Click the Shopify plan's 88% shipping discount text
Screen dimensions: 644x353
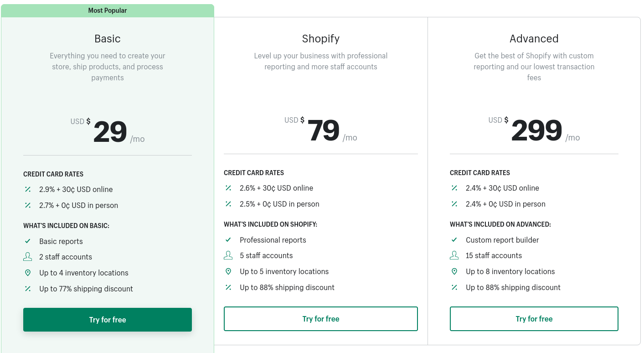(287, 287)
